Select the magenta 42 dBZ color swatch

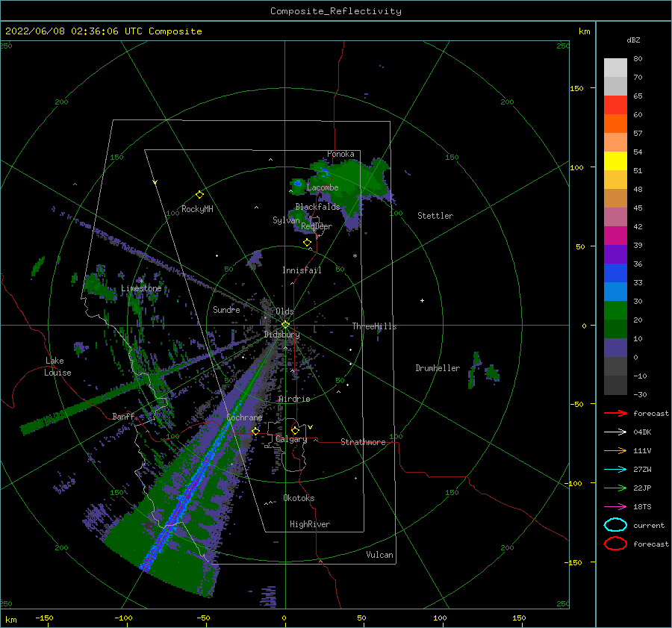[x=615, y=236]
